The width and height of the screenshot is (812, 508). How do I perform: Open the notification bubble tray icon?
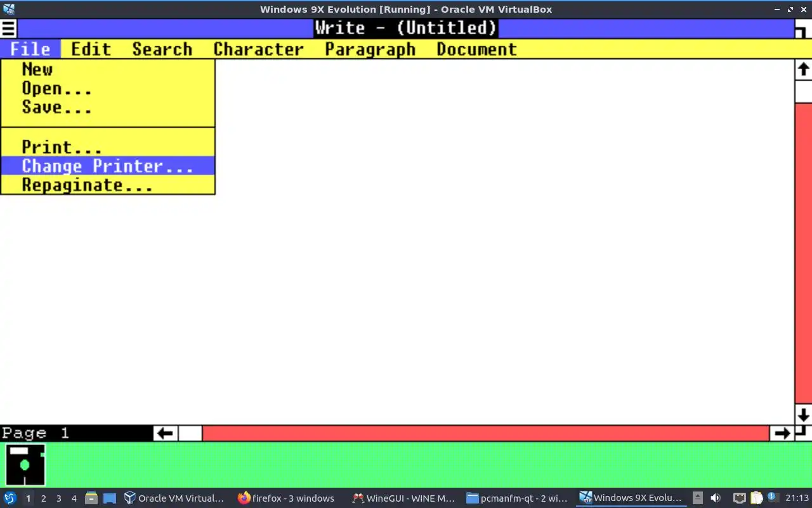[772, 498]
